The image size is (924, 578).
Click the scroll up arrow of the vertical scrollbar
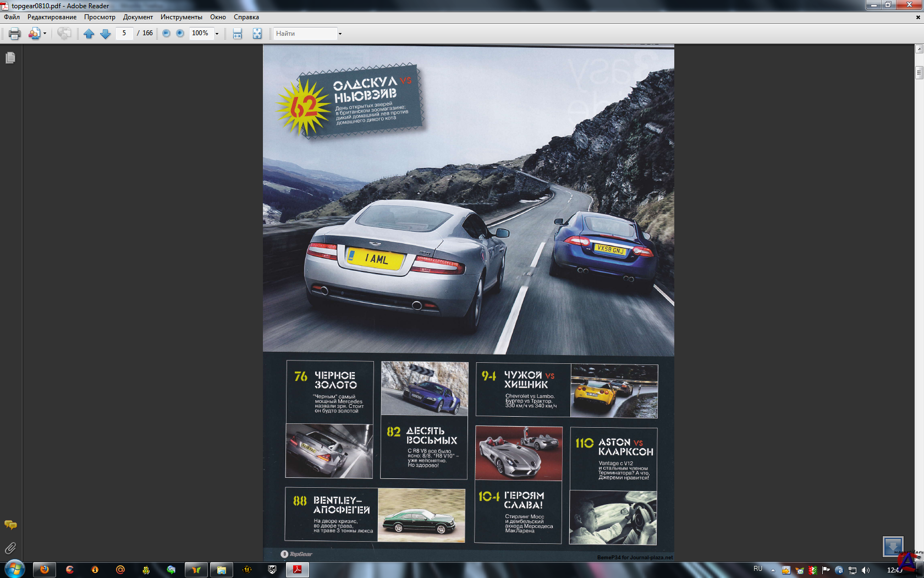click(x=919, y=49)
